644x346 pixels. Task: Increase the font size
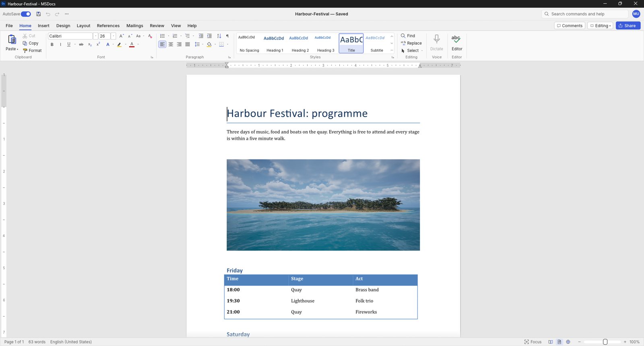[x=122, y=36]
